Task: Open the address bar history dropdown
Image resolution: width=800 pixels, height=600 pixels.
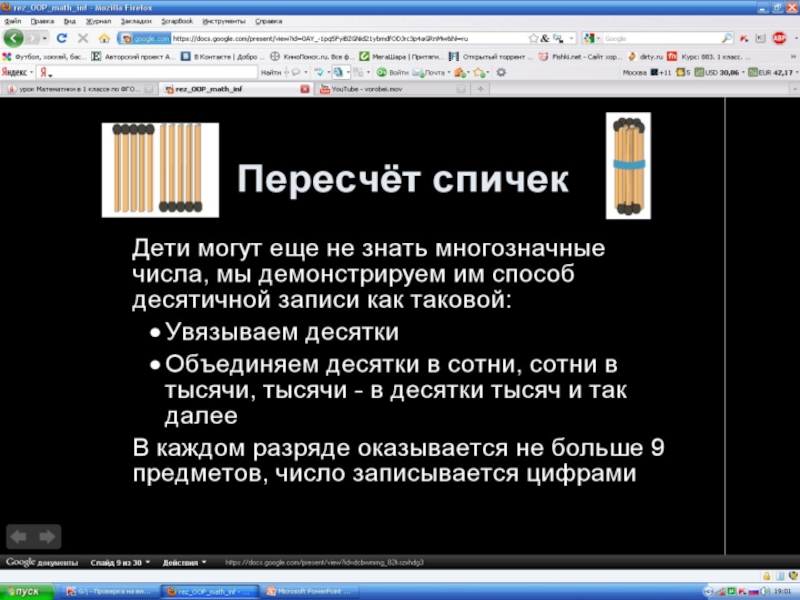Action: tap(571, 38)
